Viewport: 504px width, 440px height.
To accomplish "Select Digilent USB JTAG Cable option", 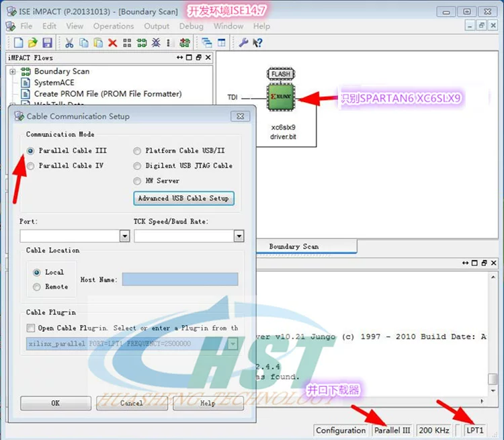I will [x=137, y=166].
